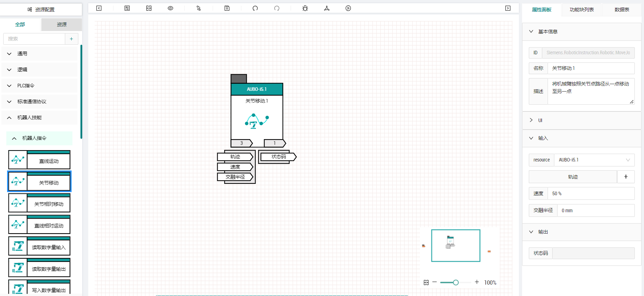Collapse the 输入 section
This screenshot has height=296, width=644.
(x=582, y=138)
